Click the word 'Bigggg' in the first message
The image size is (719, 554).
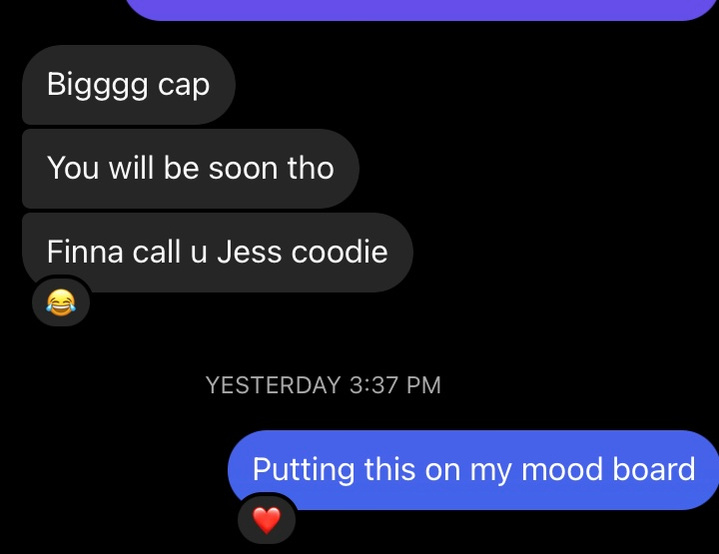point(97,85)
